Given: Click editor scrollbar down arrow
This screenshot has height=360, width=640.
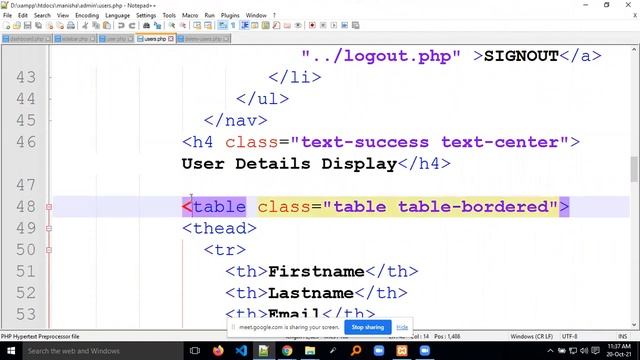Looking at the screenshot, I should pos(634,325).
